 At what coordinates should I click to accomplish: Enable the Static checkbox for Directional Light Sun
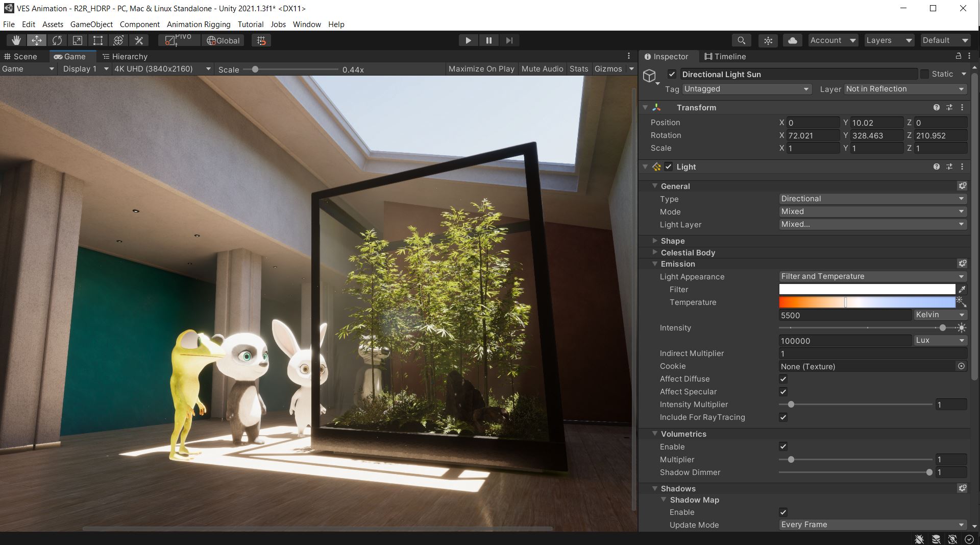click(x=925, y=74)
